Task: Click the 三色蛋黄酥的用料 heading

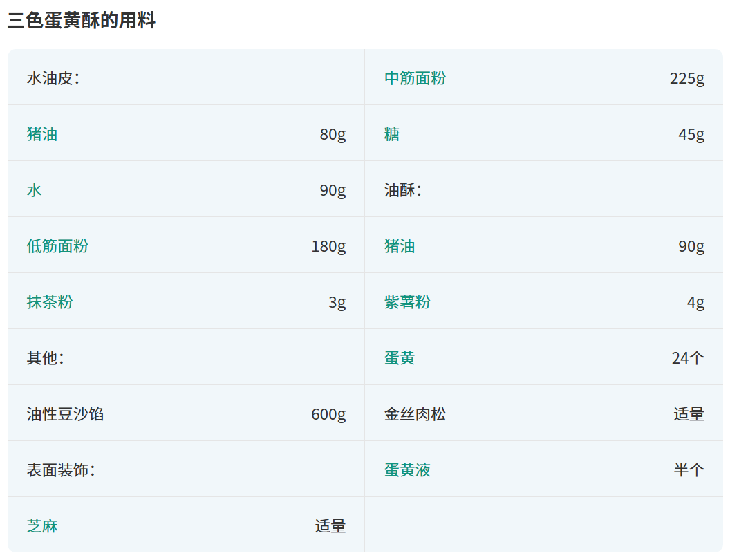Action: [82, 21]
